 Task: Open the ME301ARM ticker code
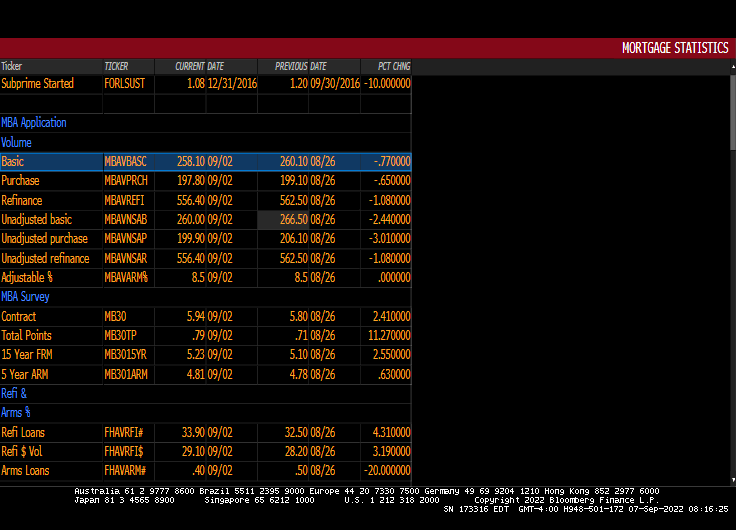125,375
